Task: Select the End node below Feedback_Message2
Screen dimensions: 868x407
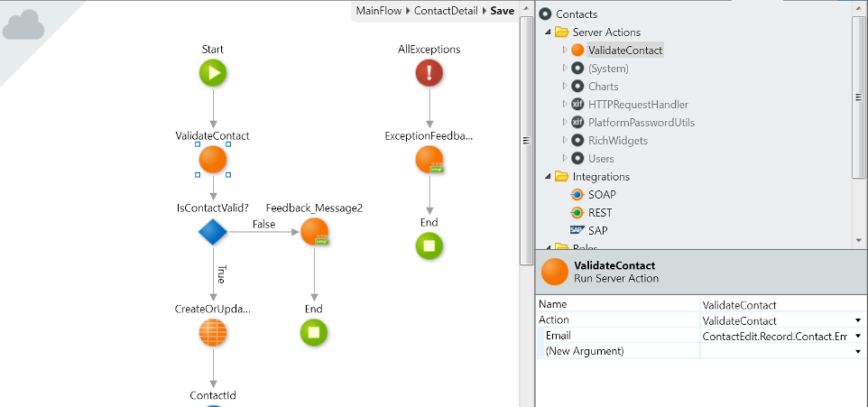Action: click(313, 333)
